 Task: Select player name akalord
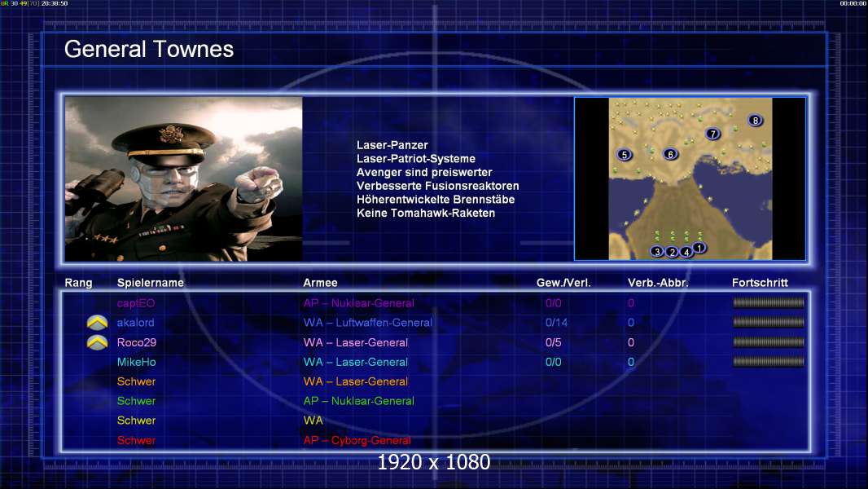[136, 322]
